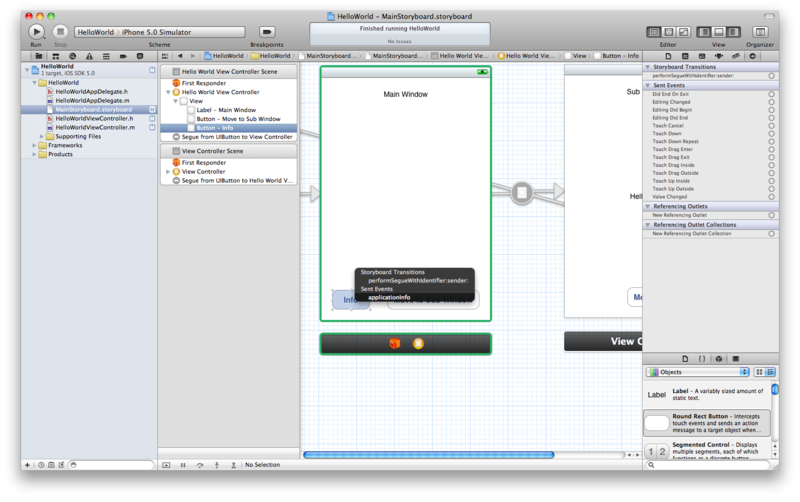The width and height of the screenshot is (800, 502).
Task: Expand the Frameworks group
Action: 35,146
